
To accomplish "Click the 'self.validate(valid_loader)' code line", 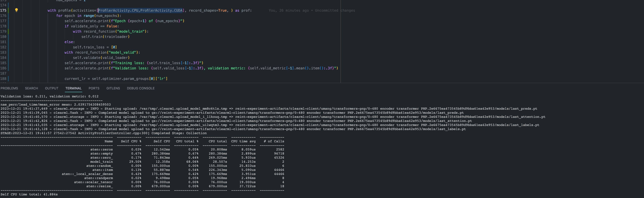I will (101, 58).
